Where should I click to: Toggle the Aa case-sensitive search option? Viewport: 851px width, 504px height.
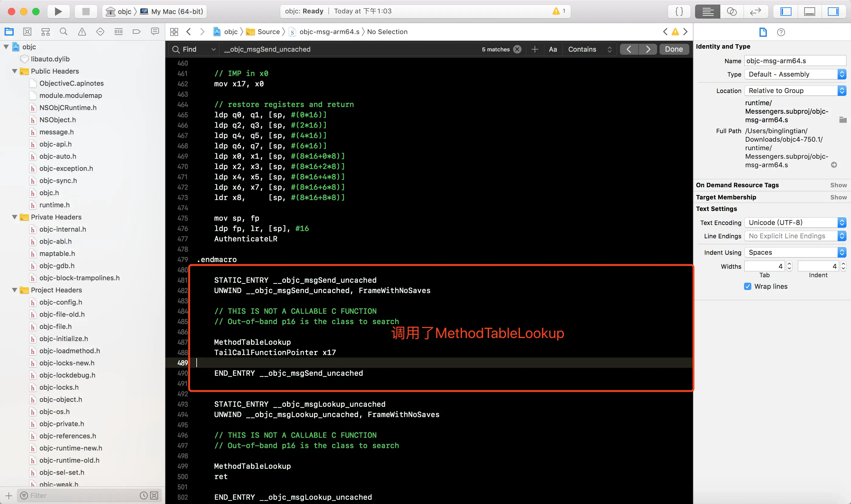click(x=553, y=49)
